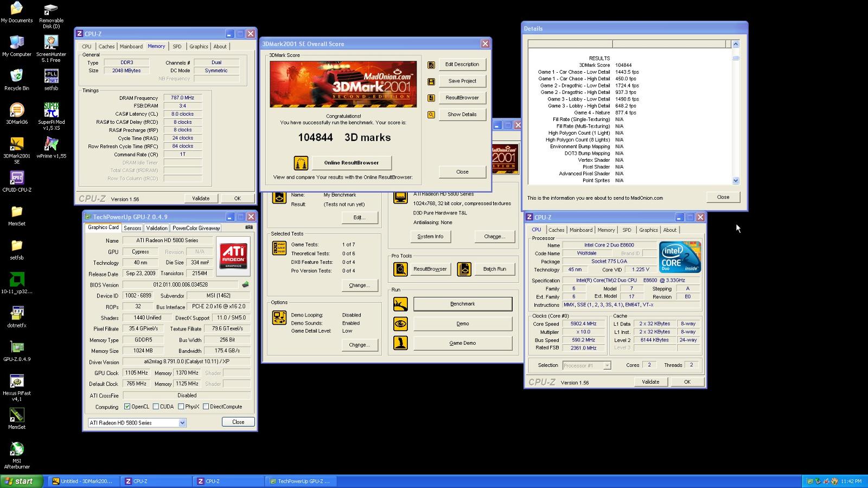
Task: Click Validate in the memory CPU-Z window
Action: click(x=201, y=199)
